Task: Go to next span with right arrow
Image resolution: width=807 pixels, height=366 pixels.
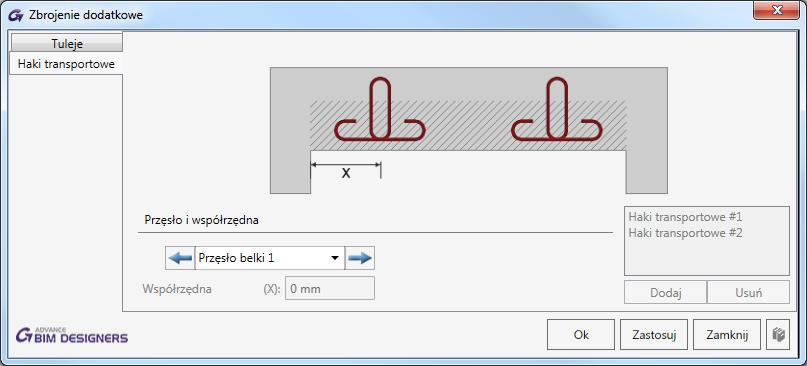Action: 359,258
